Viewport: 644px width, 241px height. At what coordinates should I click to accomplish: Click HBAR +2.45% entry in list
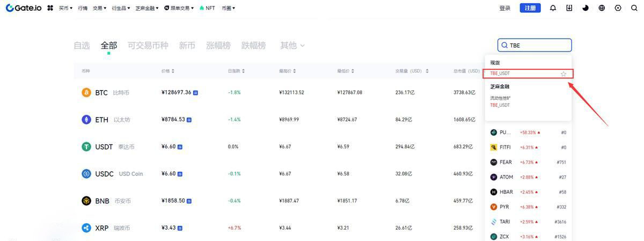(528, 192)
